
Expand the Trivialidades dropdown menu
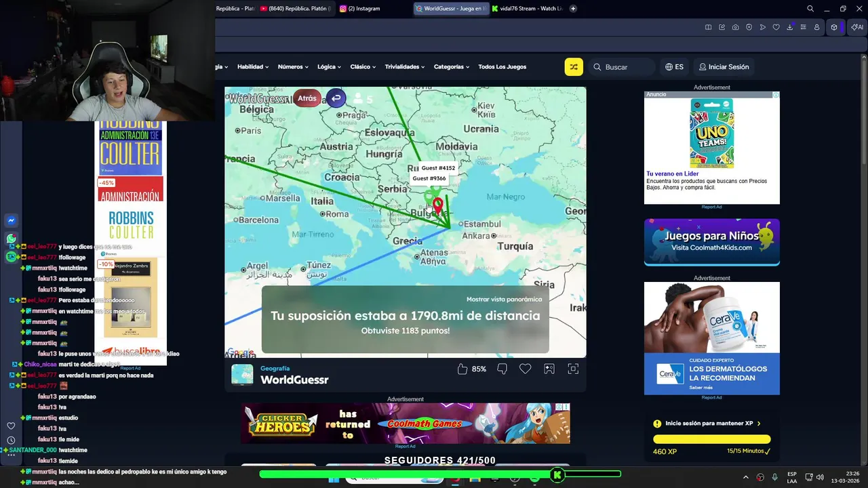404,67
